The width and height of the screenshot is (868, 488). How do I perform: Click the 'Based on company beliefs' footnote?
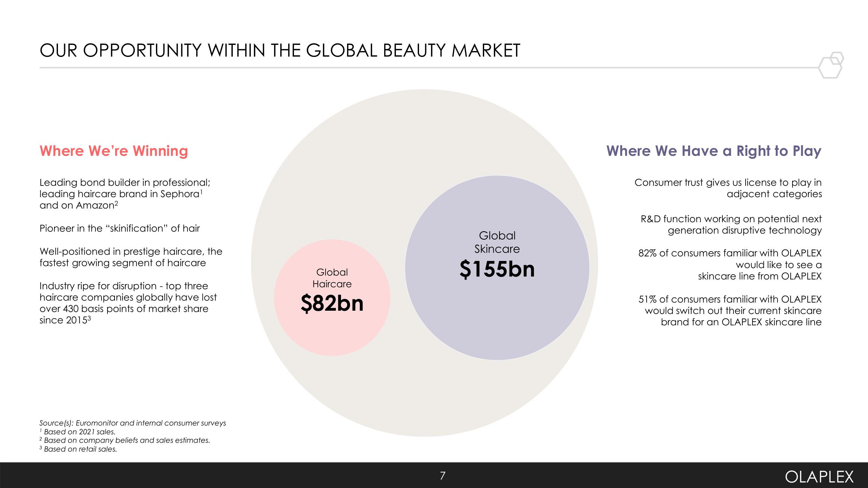(x=125, y=441)
